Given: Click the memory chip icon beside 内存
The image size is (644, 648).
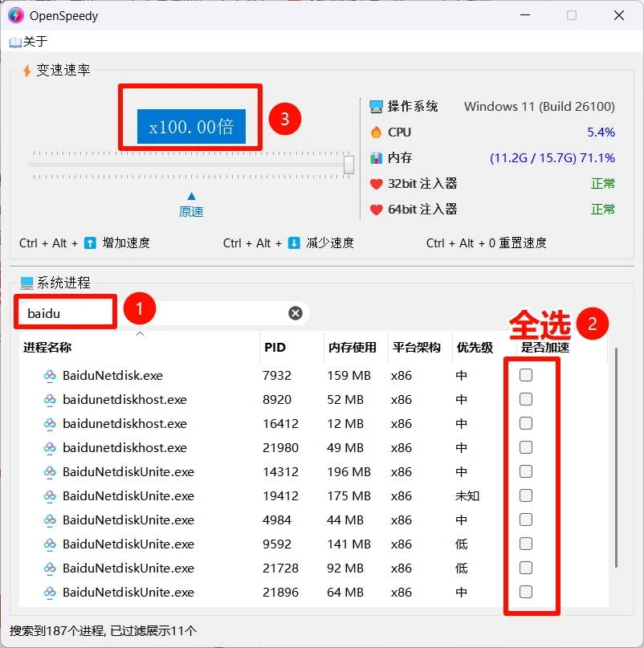Looking at the screenshot, I should [x=374, y=157].
